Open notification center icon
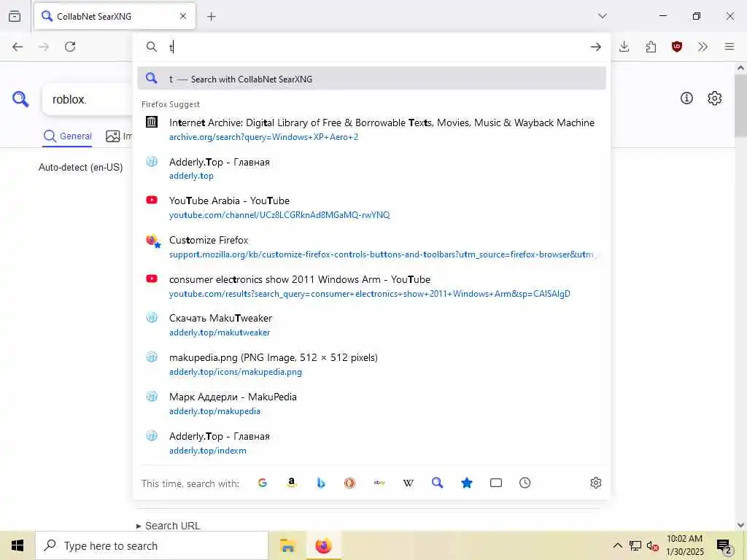747x560 pixels. click(x=724, y=546)
